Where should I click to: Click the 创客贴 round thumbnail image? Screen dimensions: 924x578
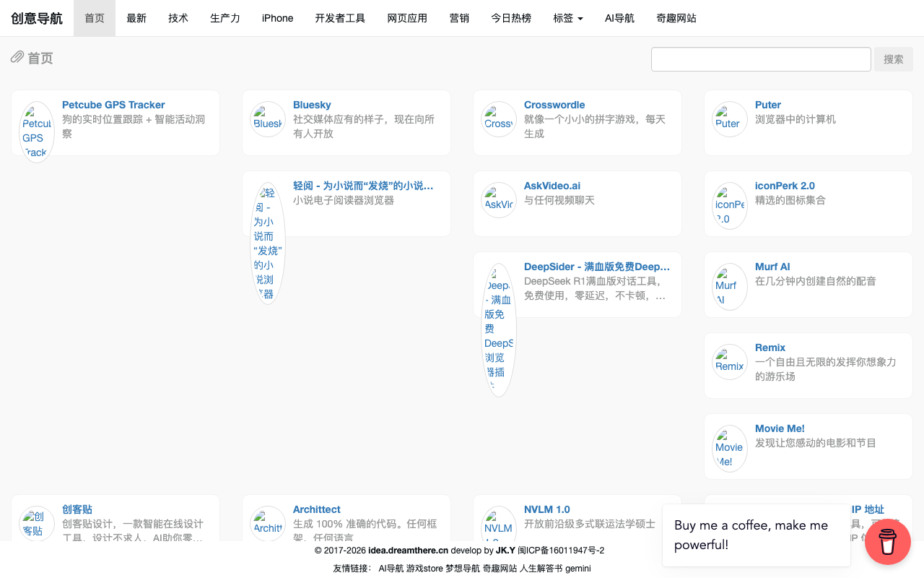(37, 524)
